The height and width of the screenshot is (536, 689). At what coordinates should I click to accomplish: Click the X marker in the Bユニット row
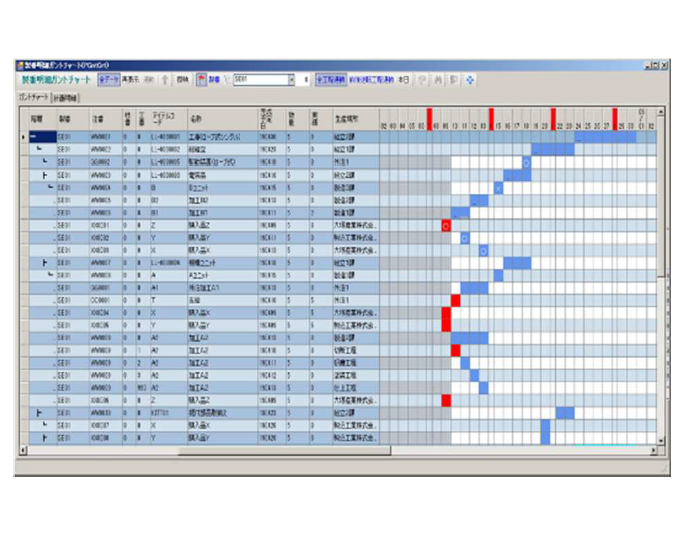(498, 187)
